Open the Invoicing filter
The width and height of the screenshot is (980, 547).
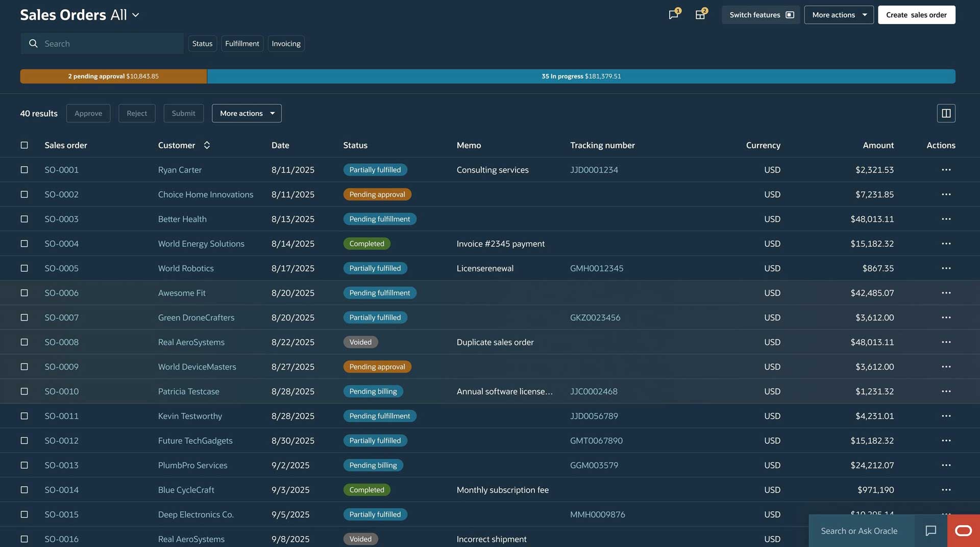click(286, 44)
